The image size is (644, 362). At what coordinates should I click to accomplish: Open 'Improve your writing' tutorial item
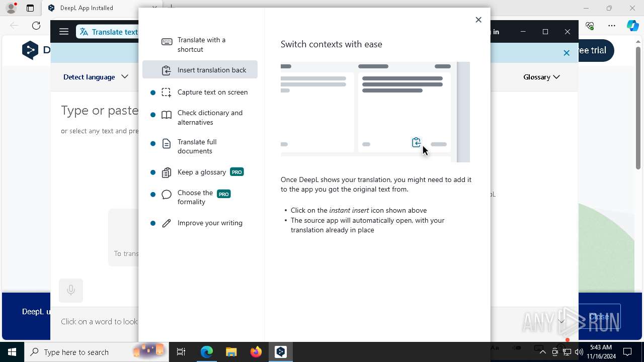[x=200, y=223]
